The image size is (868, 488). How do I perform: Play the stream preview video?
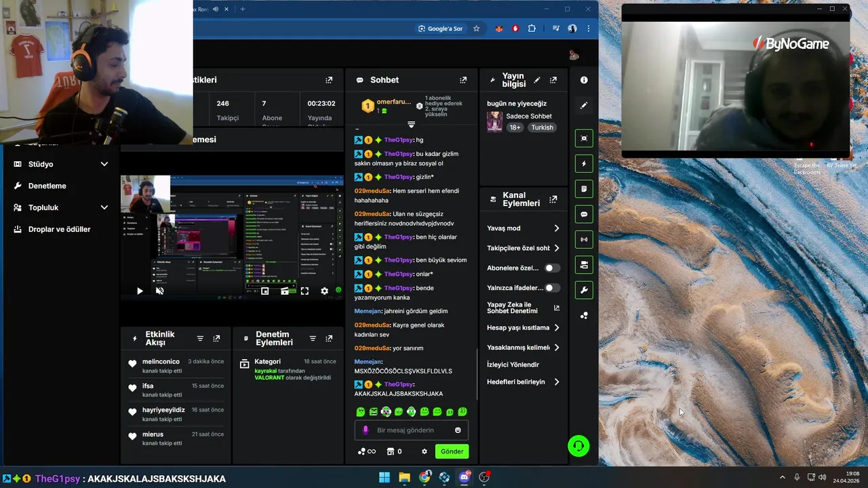[x=140, y=291]
